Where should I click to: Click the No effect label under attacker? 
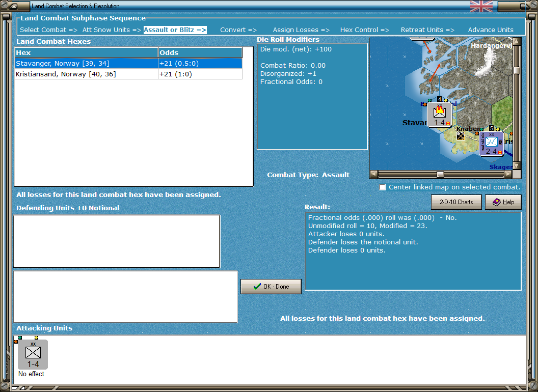31,374
